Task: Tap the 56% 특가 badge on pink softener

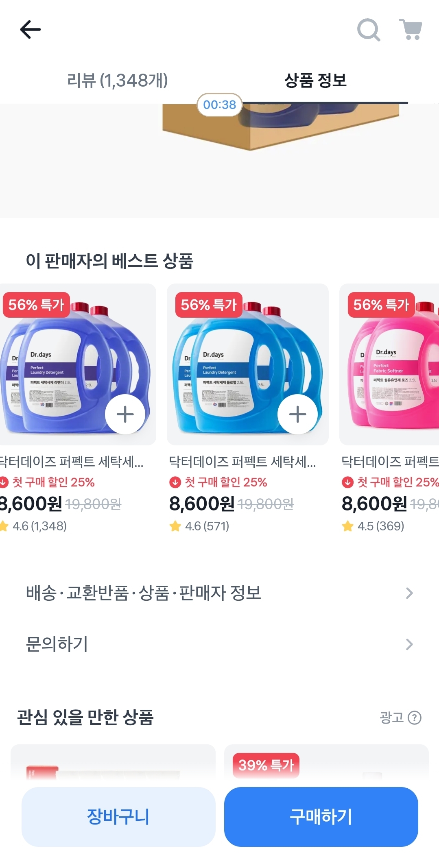Action: (x=381, y=305)
